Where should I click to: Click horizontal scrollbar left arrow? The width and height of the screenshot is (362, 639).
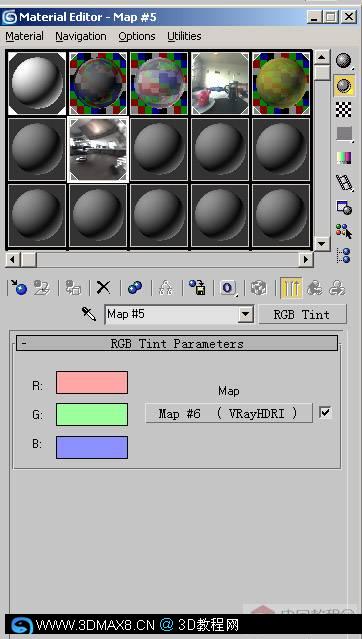(x=13, y=259)
